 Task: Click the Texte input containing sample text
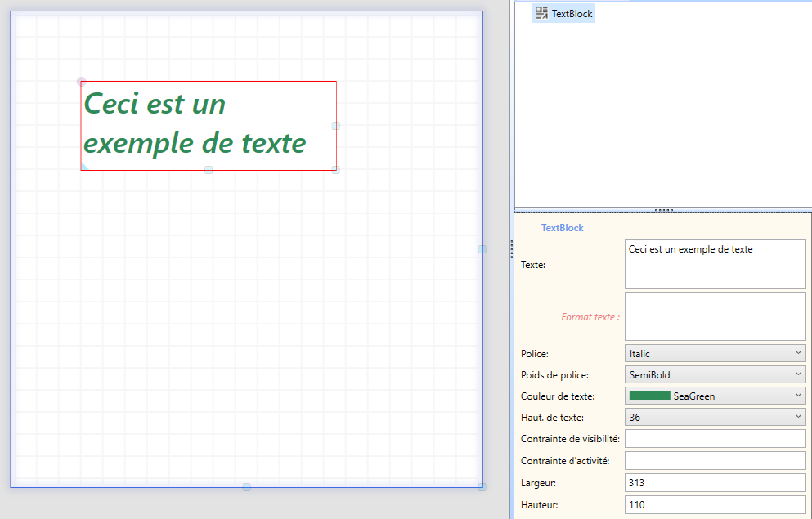(x=715, y=264)
